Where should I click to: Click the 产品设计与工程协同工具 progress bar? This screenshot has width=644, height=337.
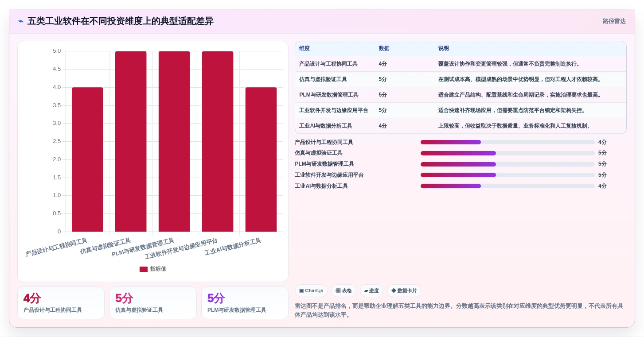pos(507,142)
